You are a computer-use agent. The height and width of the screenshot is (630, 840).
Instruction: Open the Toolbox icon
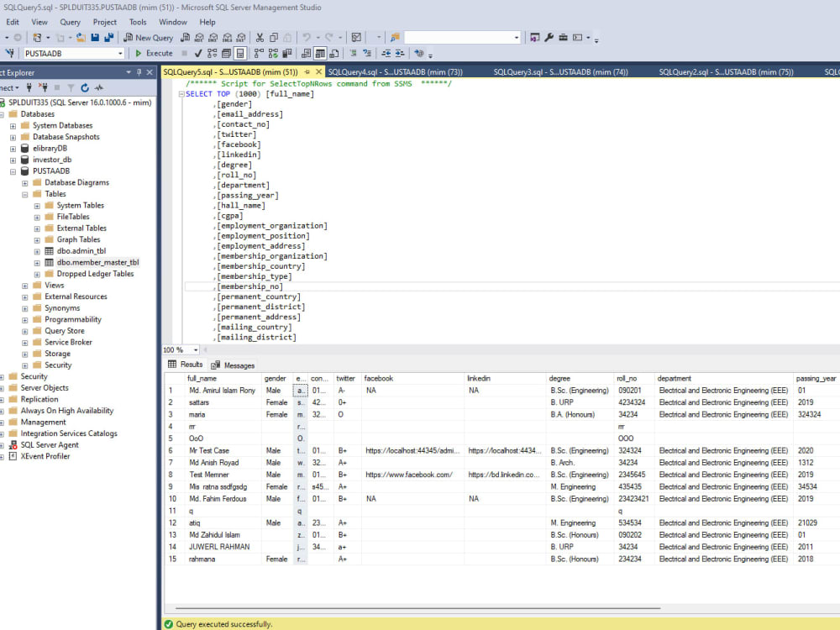563,38
